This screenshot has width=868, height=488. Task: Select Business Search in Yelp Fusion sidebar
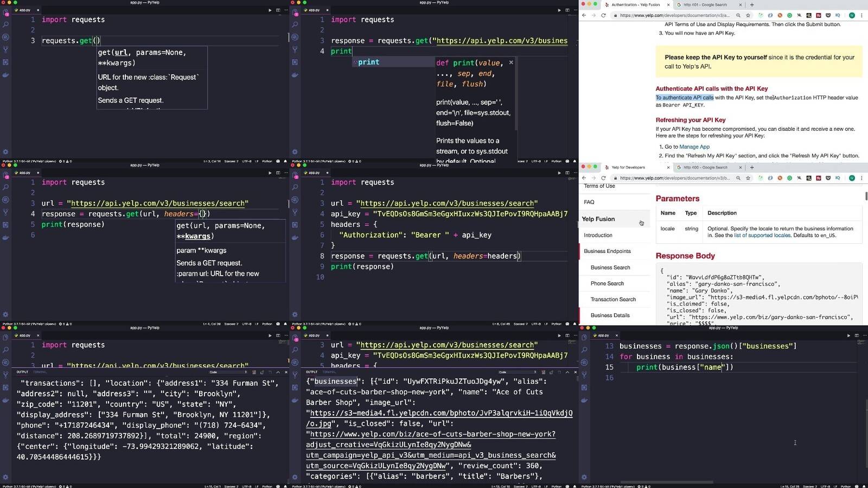[610, 268]
